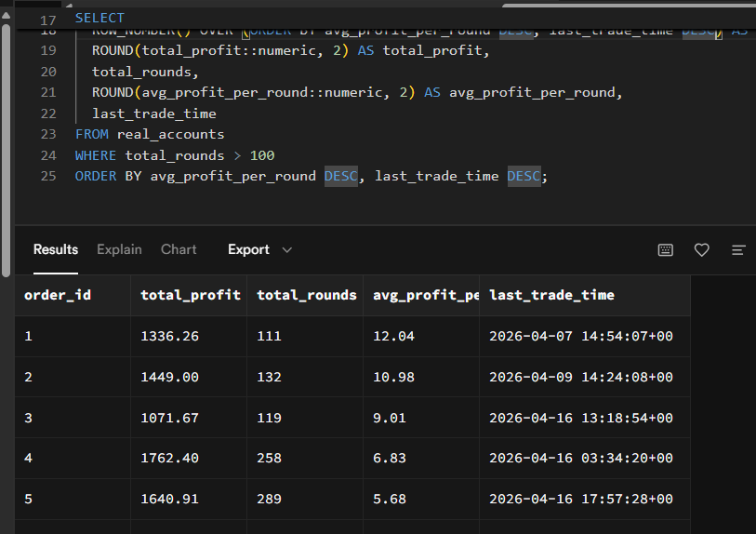Screen dimensions: 756x534
Task: Click the left vertical scrollbar
Action: (7, 140)
